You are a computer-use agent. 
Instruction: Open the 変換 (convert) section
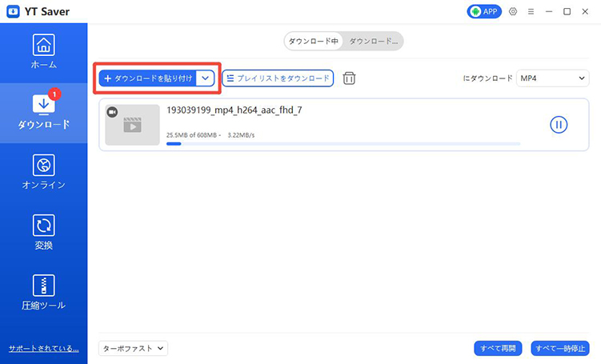44,233
